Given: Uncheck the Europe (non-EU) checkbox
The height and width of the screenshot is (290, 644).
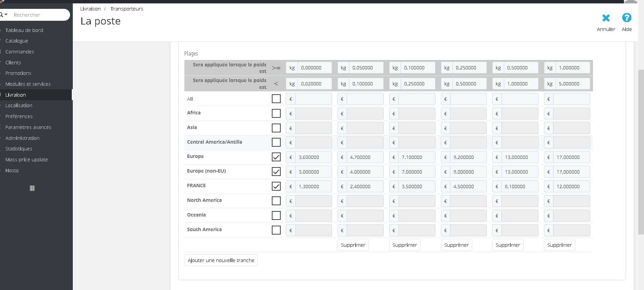Looking at the screenshot, I should click(276, 172).
